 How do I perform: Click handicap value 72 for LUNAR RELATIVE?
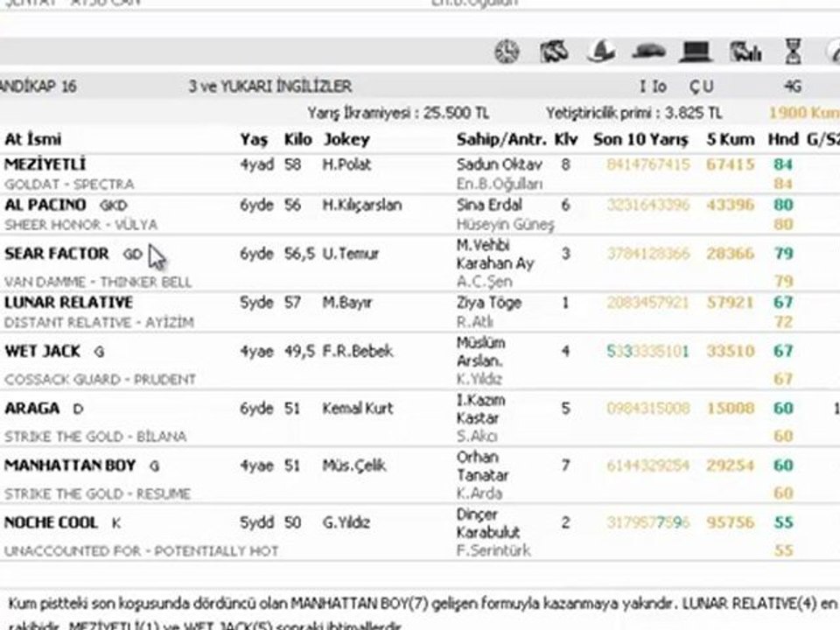click(x=783, y=323)
